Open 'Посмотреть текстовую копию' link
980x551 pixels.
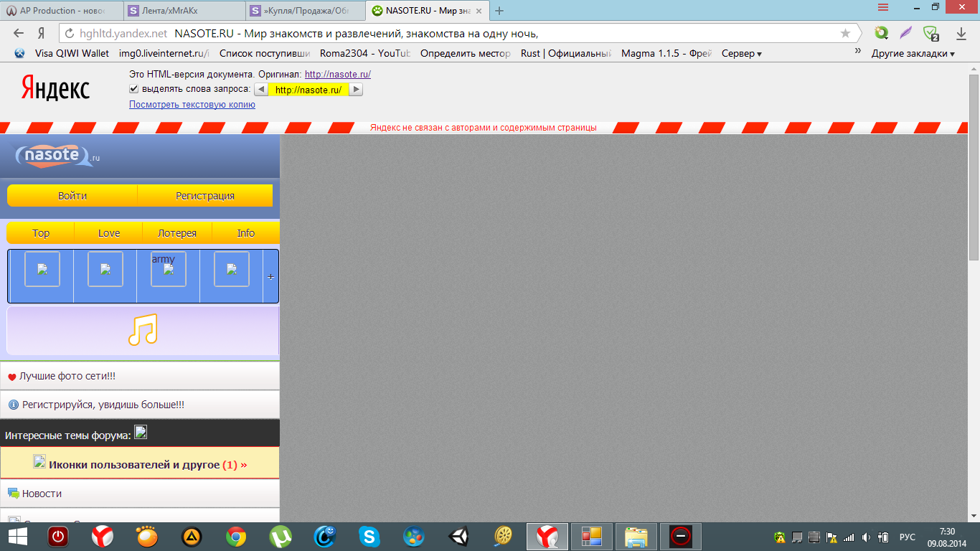pos(192,105)
